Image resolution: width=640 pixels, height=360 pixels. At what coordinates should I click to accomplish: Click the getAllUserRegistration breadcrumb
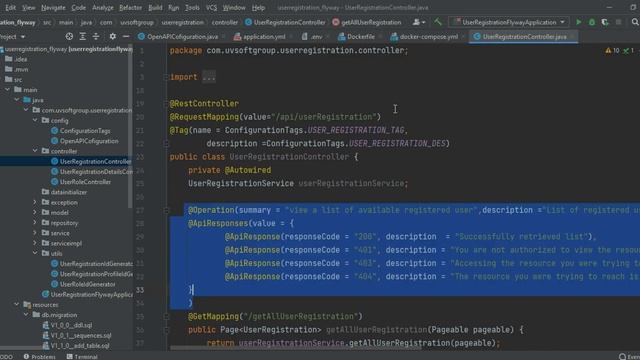point(367,22)
